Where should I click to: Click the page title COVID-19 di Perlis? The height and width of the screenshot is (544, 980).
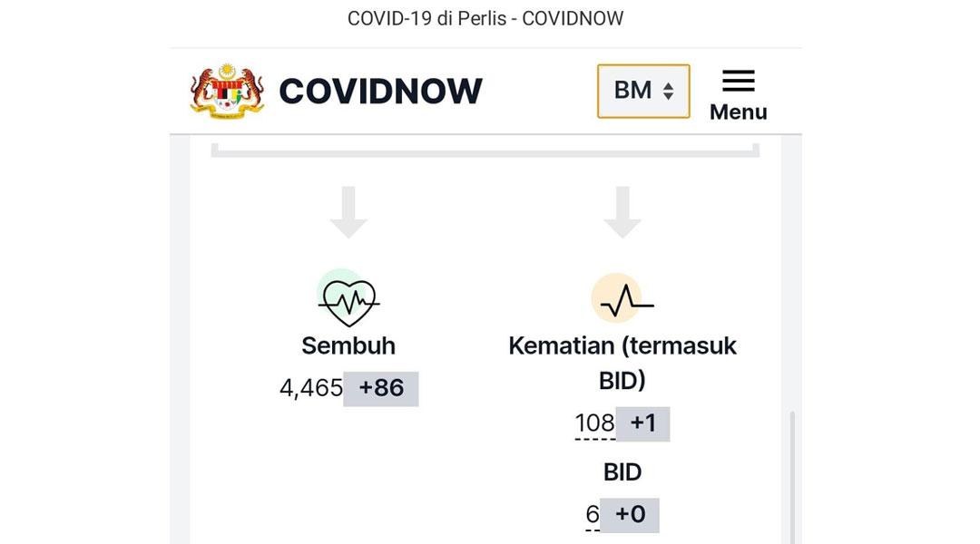426,19
